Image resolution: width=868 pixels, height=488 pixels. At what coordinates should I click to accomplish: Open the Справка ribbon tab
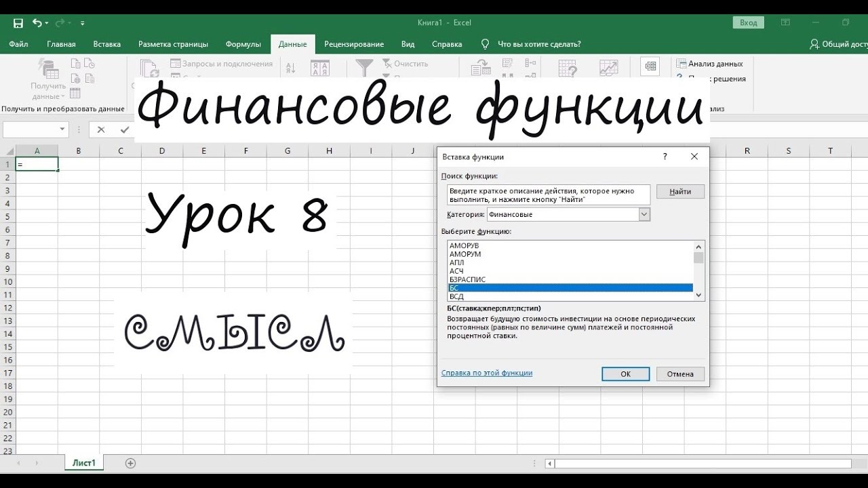point(447,44)
